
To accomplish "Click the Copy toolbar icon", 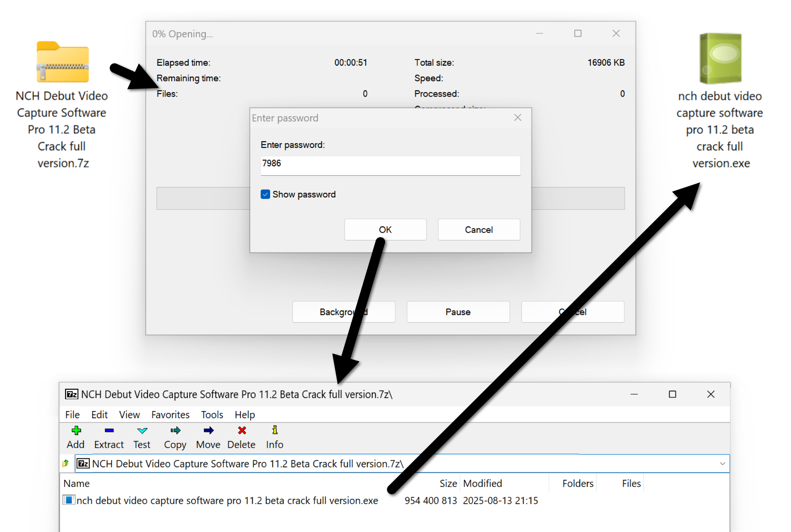I will pos(175,430).
